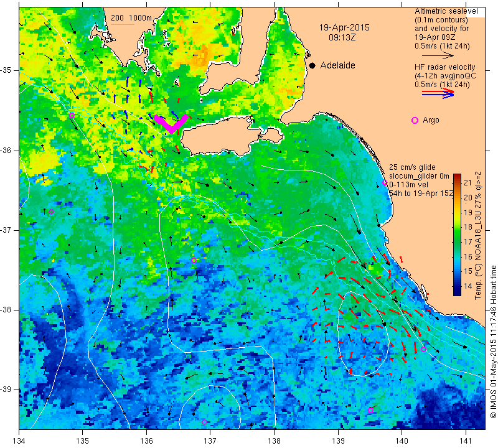The width and height of the screenshot is (498, 448).
Task: Click the '(0.1m contours)' text
Action: [x=441, y=20]
